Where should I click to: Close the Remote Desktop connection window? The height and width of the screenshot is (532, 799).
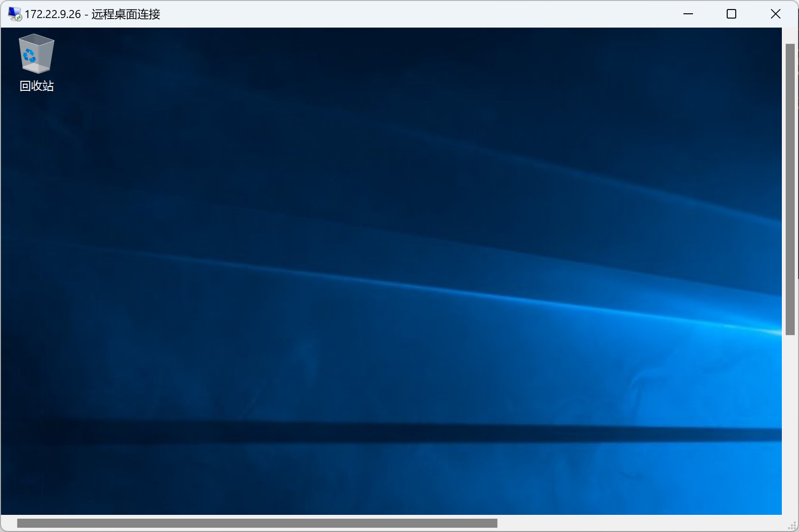775,14
